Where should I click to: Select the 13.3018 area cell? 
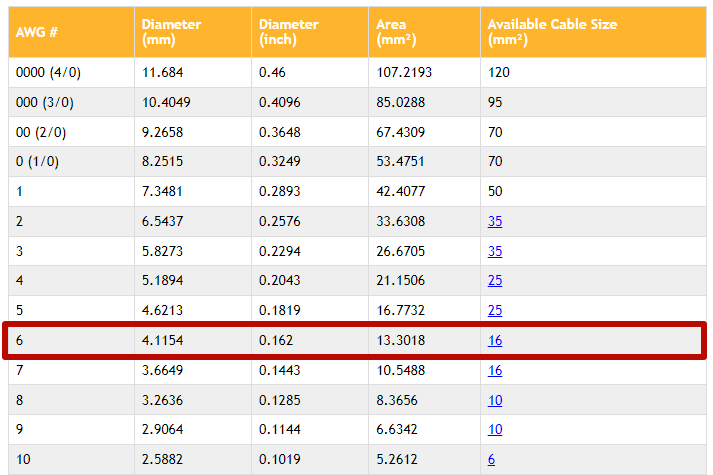400,341
